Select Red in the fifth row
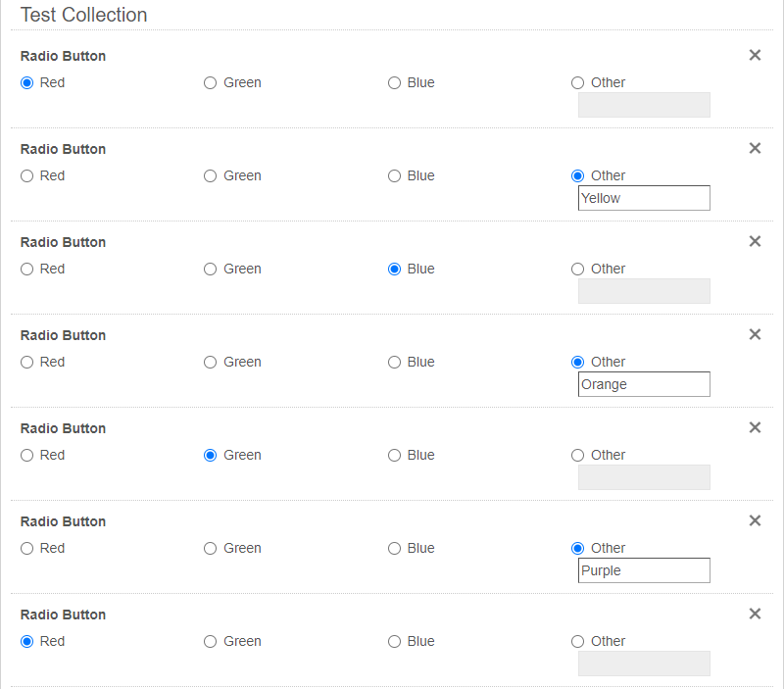Screen dimensions: 784x689 [27, 456]
